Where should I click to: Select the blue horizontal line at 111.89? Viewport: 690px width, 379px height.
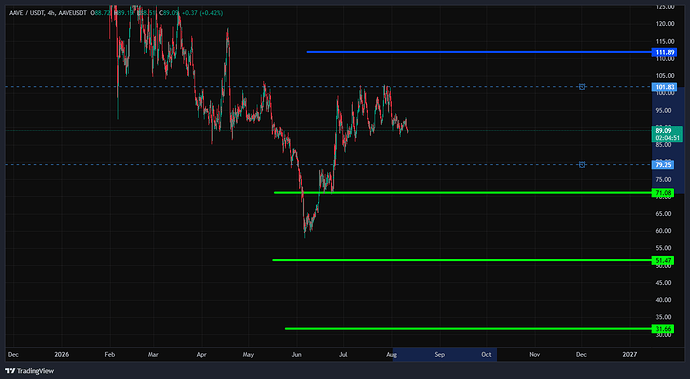click(479, 52)
